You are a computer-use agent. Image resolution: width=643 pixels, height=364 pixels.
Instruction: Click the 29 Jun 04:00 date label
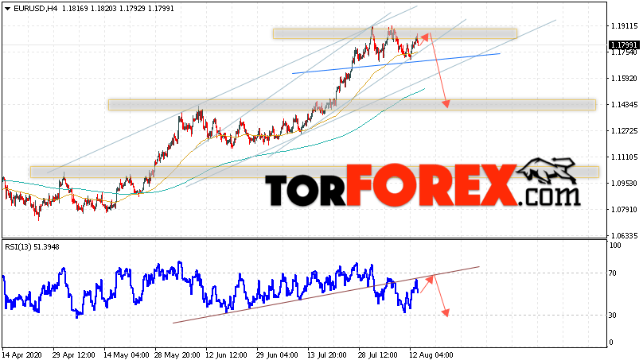pos(277,355)
